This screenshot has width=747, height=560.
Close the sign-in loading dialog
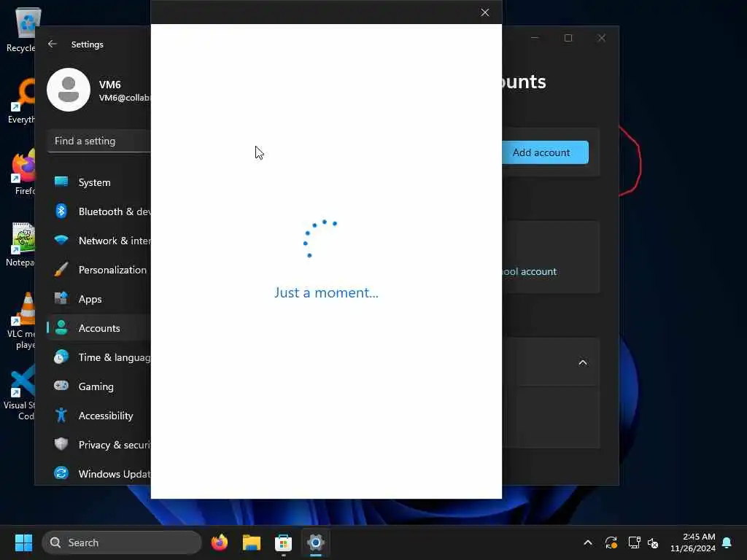pyautogui.click(x=484, y=12)
